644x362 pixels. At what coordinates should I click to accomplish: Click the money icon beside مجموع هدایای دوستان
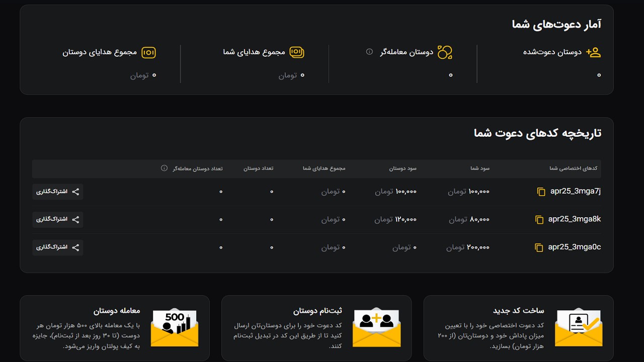tap(148, 52)
